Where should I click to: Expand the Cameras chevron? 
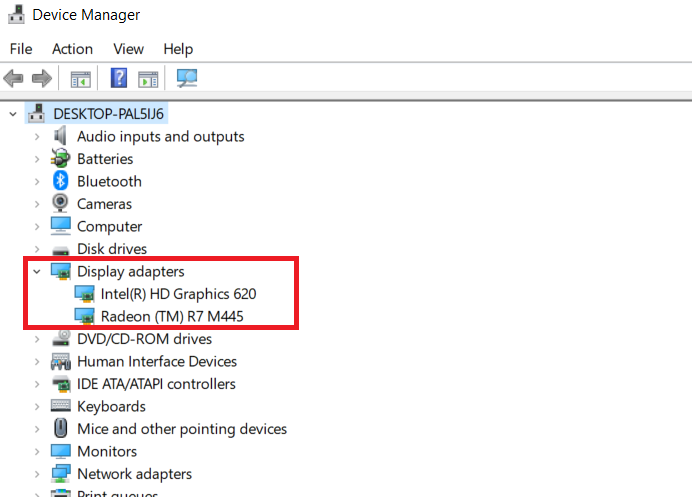click(37, 204)
